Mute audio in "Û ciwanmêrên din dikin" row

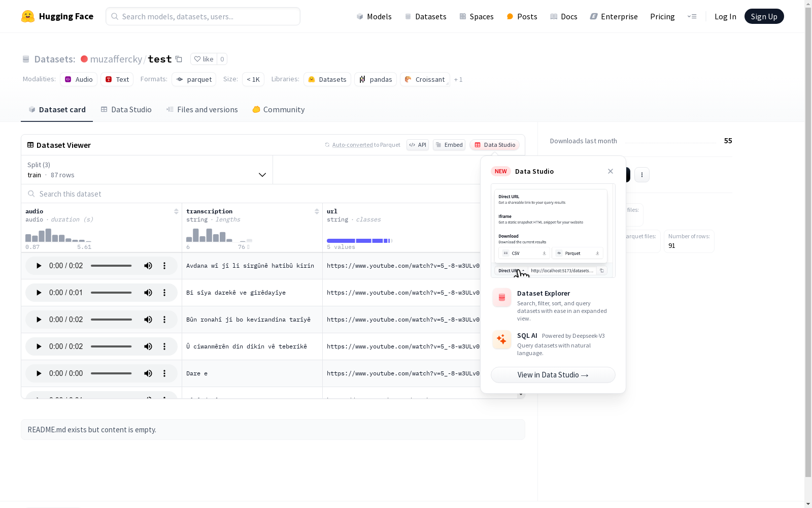pos(148,346)
